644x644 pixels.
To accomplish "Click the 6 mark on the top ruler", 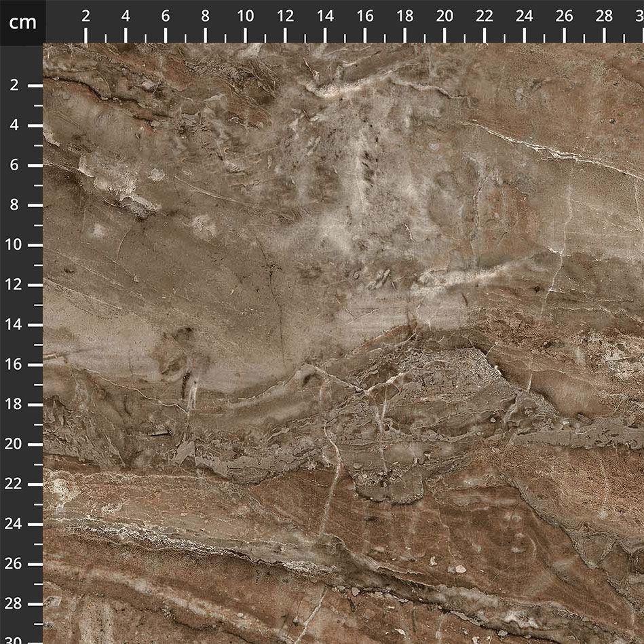I will (x=165, y=17).
